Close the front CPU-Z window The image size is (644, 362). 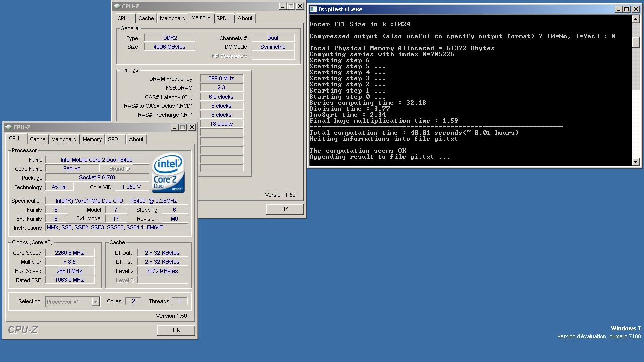tap(192, 127)
